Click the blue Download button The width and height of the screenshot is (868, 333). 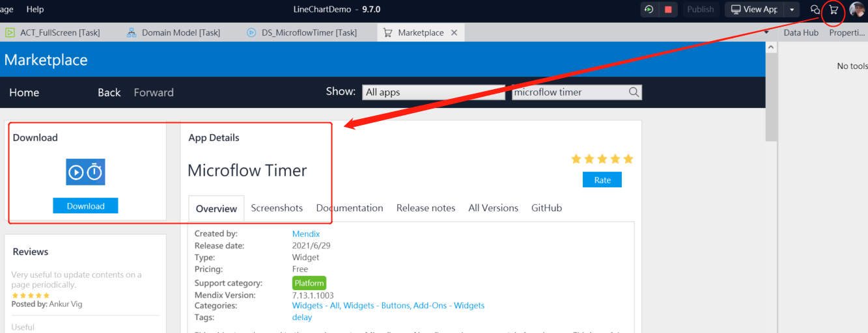coord(85,206)
